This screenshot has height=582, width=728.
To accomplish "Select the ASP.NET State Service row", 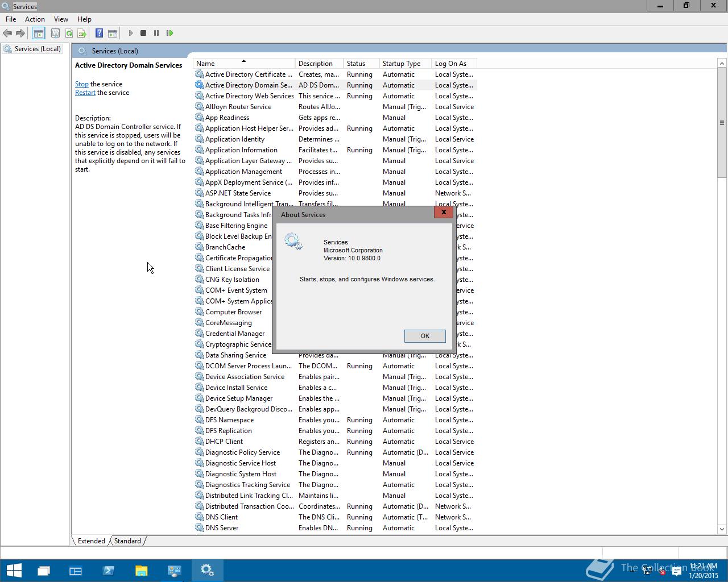I will pyautogui.click(x=334, y=193).
